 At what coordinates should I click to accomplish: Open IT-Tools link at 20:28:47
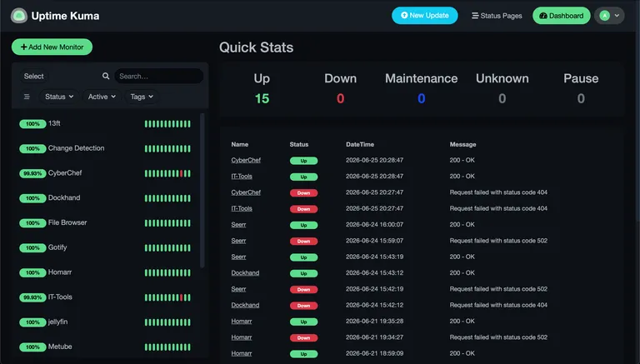[x=242, y=177]
